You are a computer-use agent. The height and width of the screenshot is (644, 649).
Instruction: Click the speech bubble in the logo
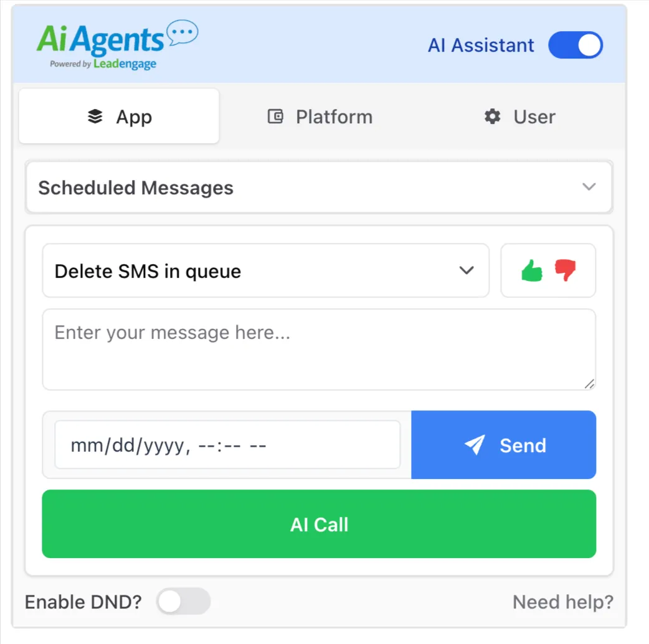coord(182,32)
